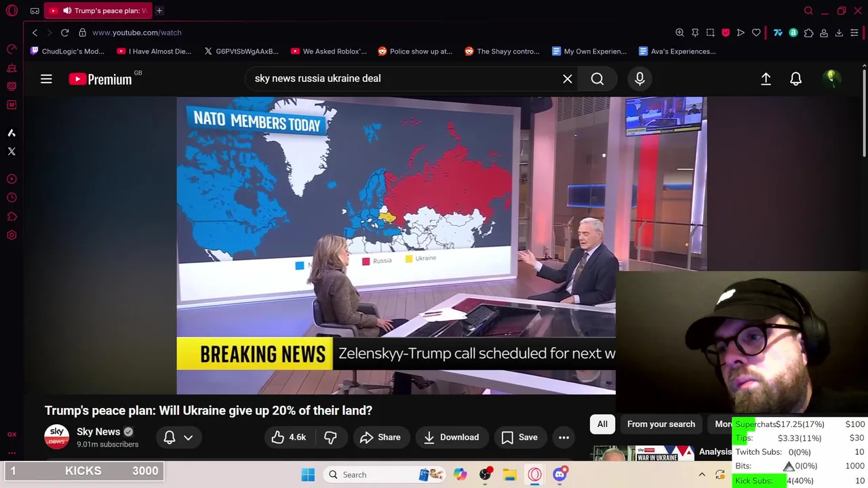Screen dimensions: 868x488
Task: Download the Sky News video
Action: click(x=452, y=437)
